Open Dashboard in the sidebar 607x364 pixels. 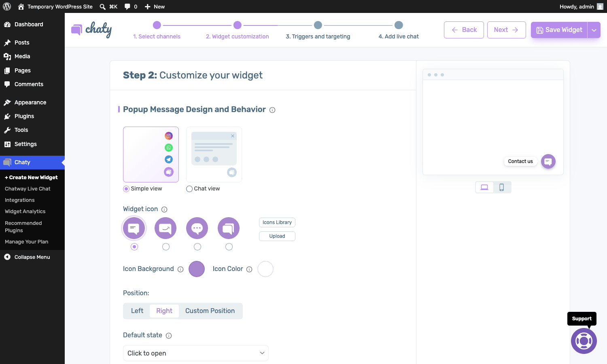[32, 24]
